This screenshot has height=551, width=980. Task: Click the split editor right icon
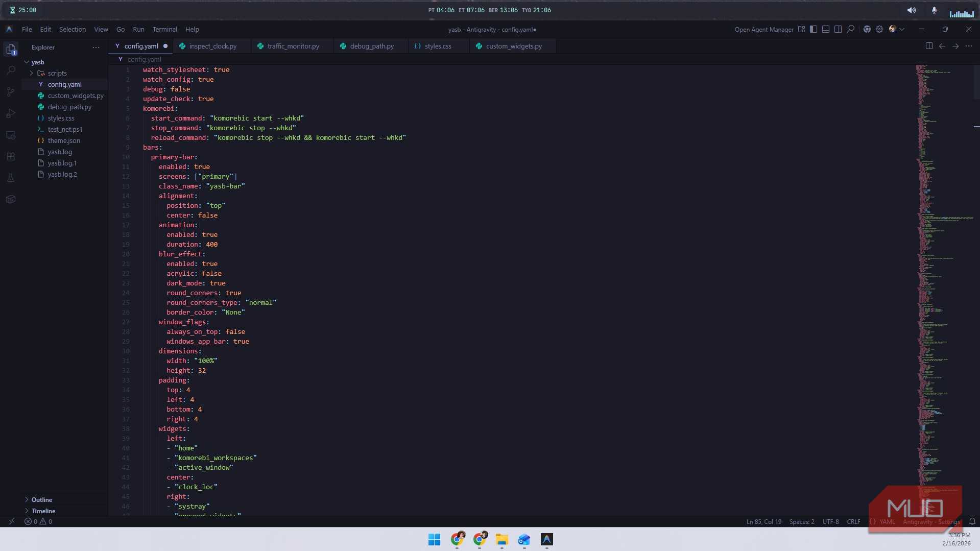click(x=929, y=46)
